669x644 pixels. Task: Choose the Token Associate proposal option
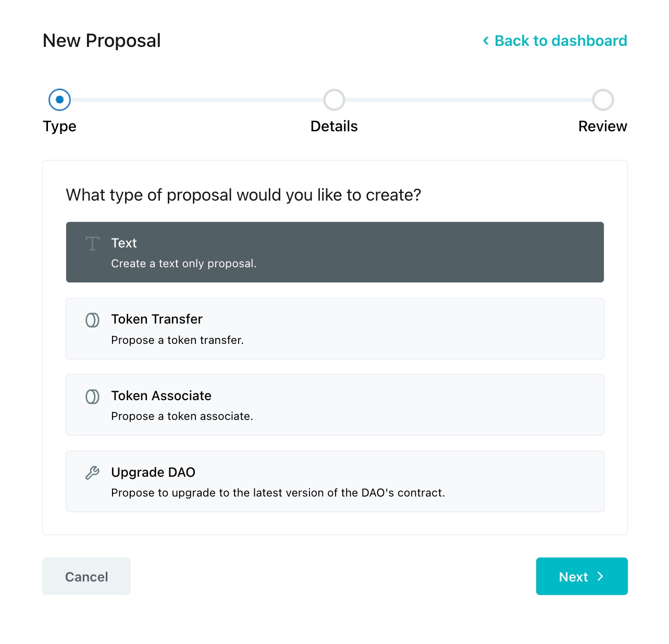point(334,405)
